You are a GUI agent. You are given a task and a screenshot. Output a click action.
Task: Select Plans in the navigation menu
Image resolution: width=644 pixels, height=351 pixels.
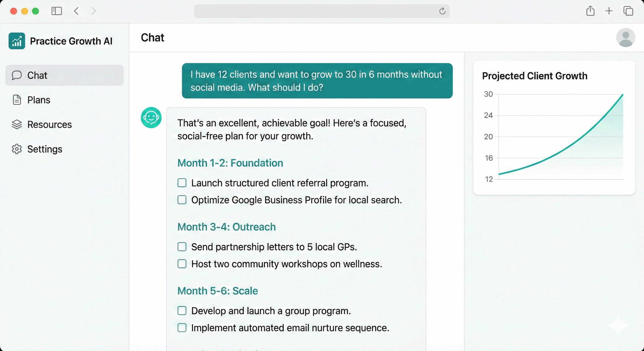[39, 100]
